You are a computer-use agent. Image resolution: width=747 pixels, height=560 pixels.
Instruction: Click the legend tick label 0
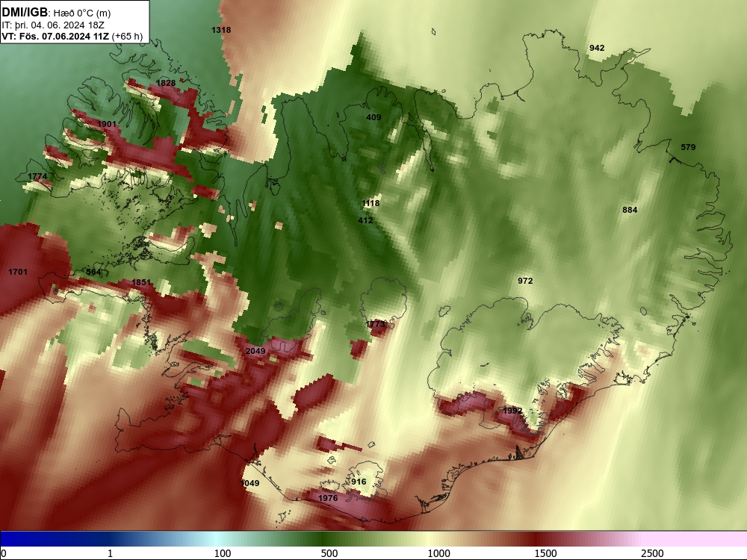click(4, 553)
